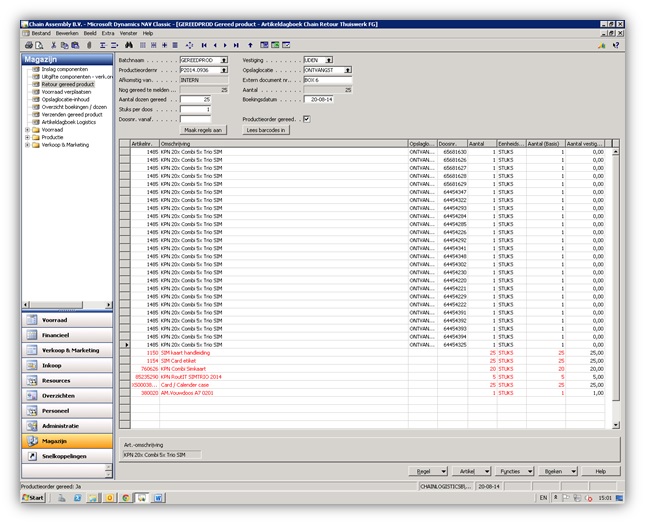Open the Voorraad navigation pane button
The height and width of the screenshot is (524, 645).
pos(67,320)
